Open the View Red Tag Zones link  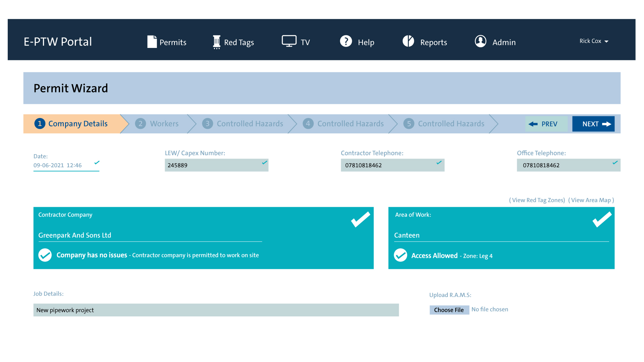pos(537,200)
